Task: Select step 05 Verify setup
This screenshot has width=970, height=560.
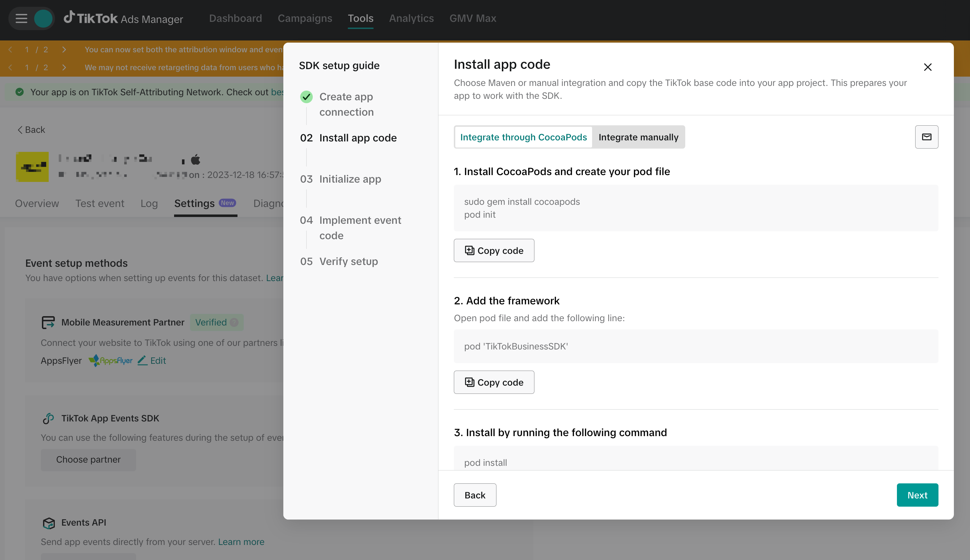Action: click(x=339, y=261)
